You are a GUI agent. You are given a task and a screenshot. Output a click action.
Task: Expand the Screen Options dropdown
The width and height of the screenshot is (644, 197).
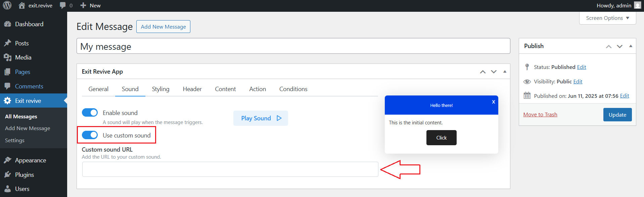[x=607, y=18]
